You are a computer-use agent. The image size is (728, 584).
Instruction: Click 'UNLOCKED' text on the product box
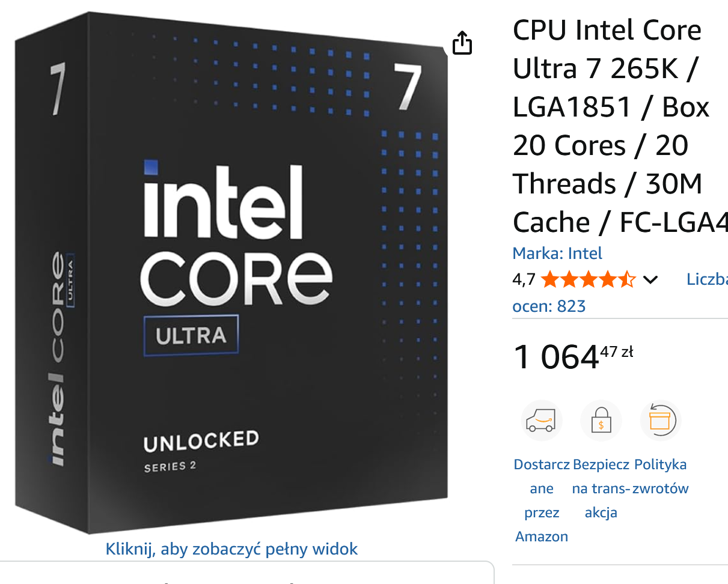[201, 442]
